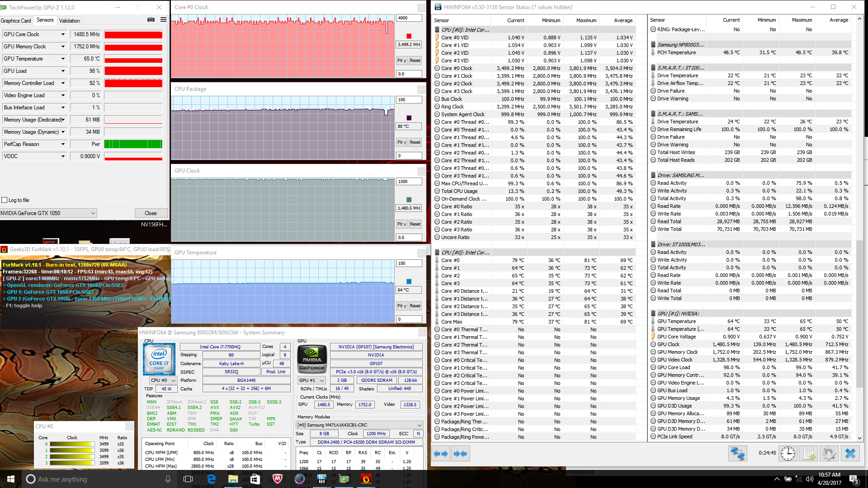The image size is (868, 488).
Task: Click volume speaker tray icon
Action: pyautogui.click(x=809, y=479)
